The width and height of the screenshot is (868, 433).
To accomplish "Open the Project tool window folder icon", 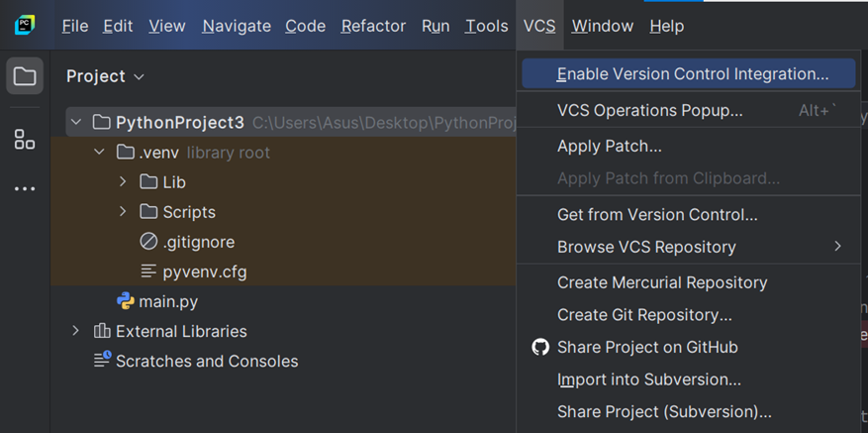I will pyautogui.click(x=25, y=77).
